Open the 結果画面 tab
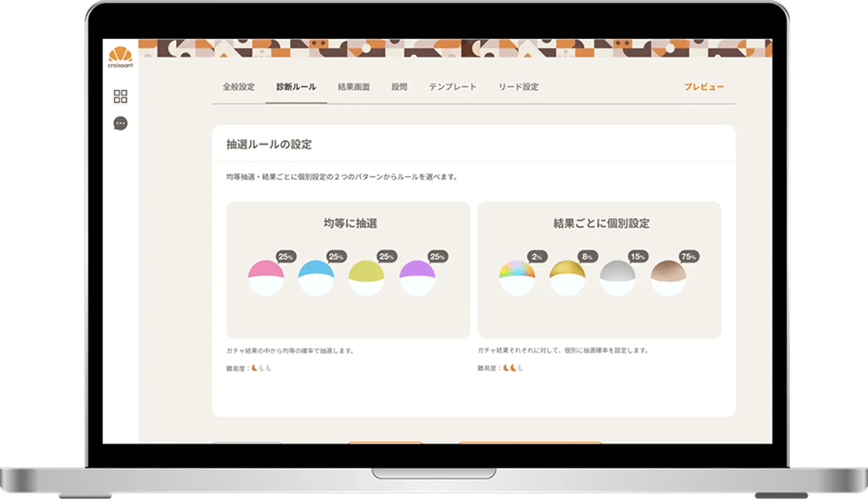The image size is (868, 499). pyautogui.click(x=353, y=86)
